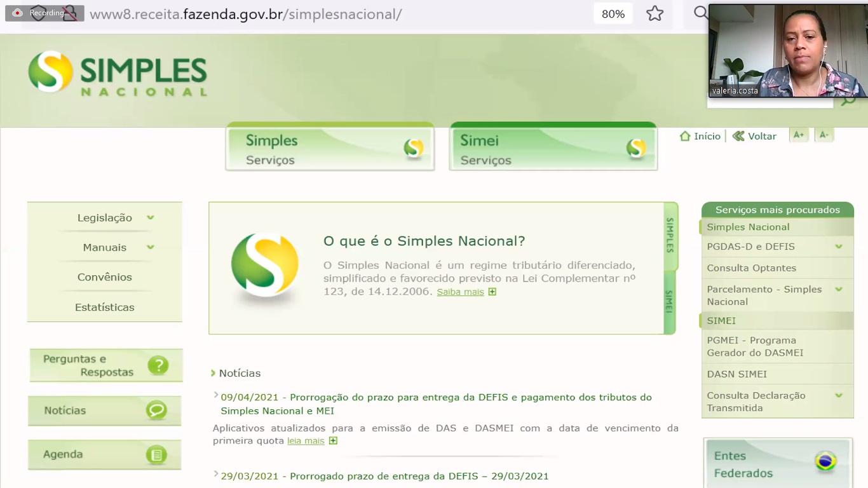The width and height of the screenshot is (868, 488).
Task: Open the Entes Federados banner
Action: click(x=778, y=463)
